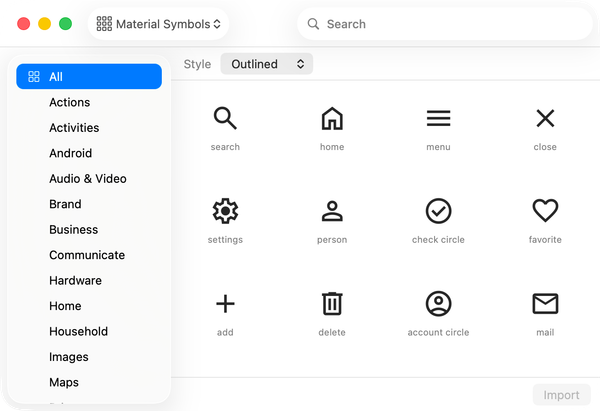Select the home symbol
600x411 pixels.
[332, 118]
